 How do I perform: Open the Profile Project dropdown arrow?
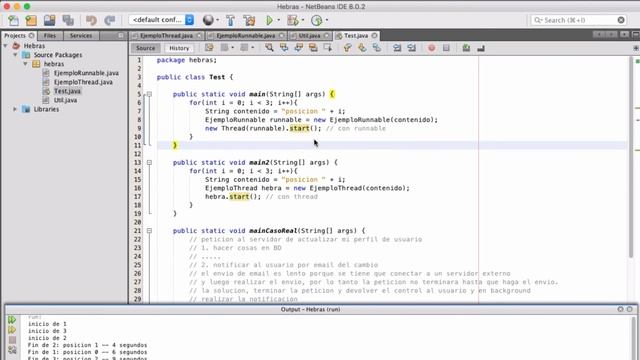[327, 20]
